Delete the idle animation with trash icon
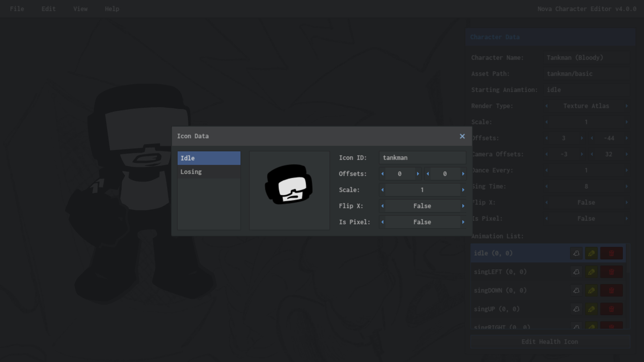The image size is (644, 362). pyautogui.click(x=612, y=253)
